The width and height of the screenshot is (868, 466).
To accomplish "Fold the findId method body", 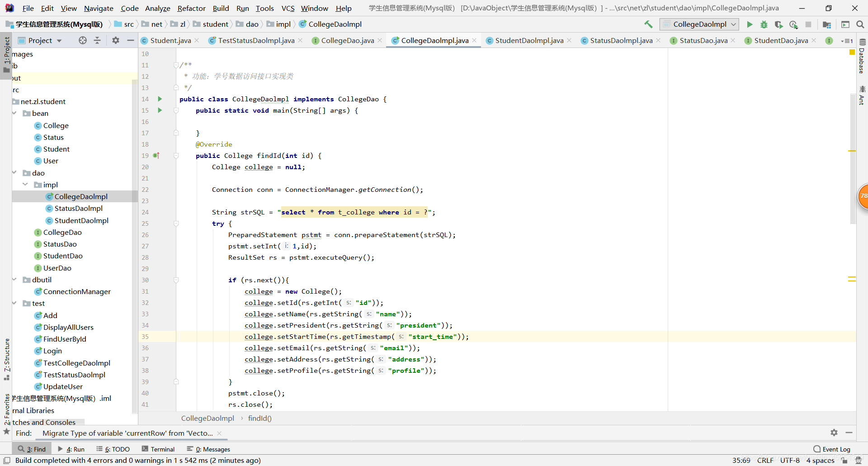I will pos(176,156).
